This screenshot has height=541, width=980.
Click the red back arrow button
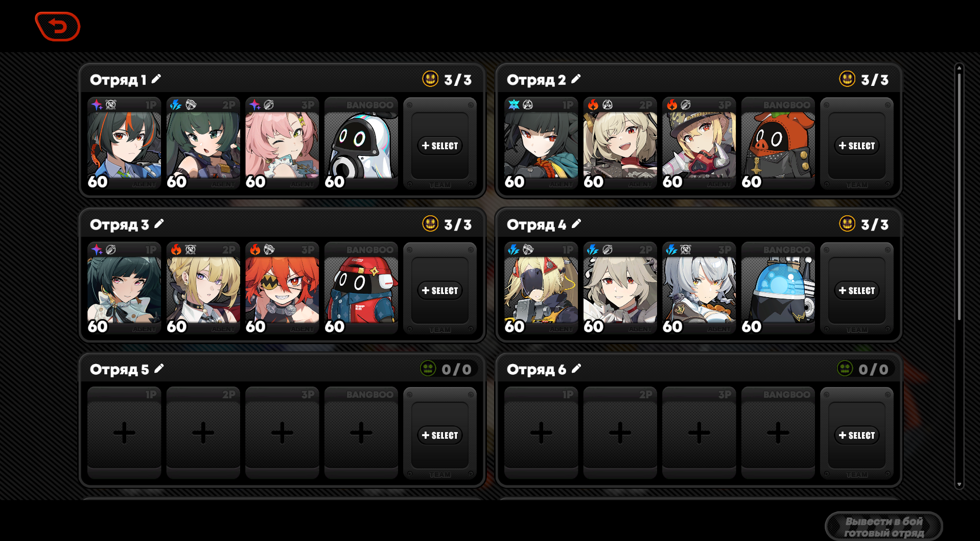tap(58, 26)
